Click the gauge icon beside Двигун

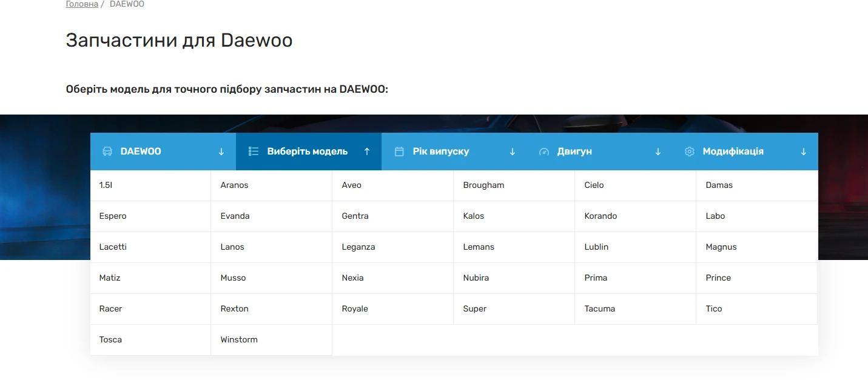point(544,152)
